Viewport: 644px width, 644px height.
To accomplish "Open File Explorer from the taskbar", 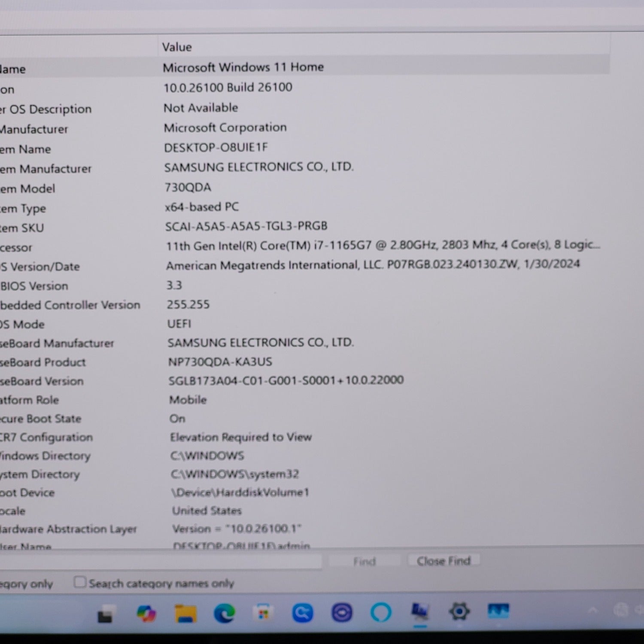I will tap(185, 613).
